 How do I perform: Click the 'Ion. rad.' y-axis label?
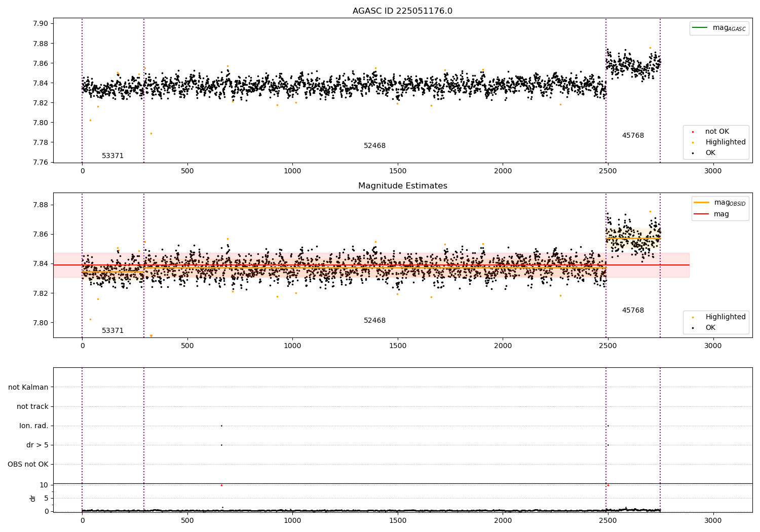click(34, 426)
